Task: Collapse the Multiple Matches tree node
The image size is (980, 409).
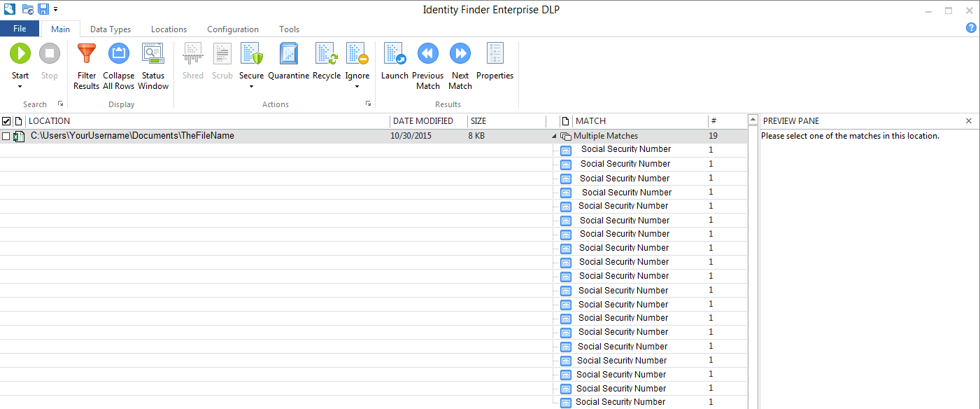Action: (555, 136)
